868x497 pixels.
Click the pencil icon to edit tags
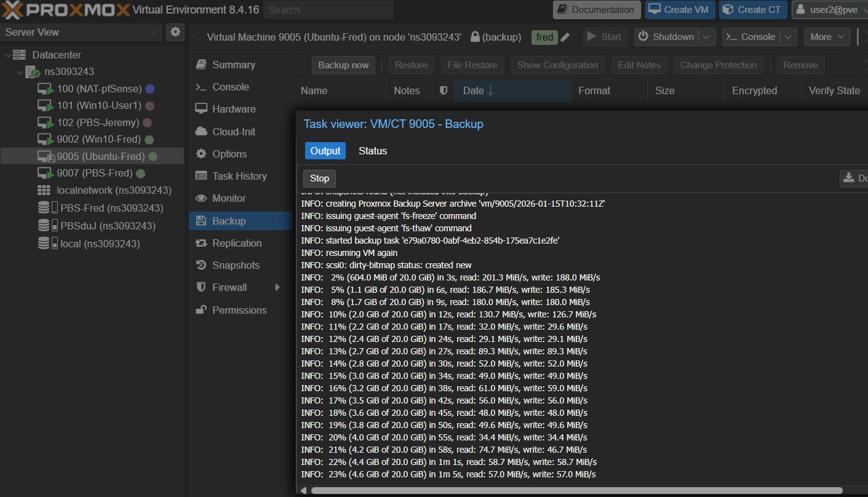tap(565, 37)
